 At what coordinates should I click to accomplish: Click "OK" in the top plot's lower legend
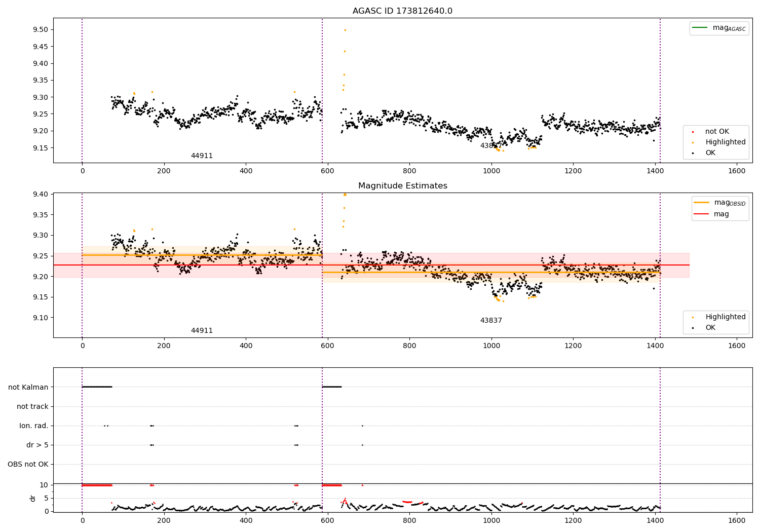coord(710,153)
